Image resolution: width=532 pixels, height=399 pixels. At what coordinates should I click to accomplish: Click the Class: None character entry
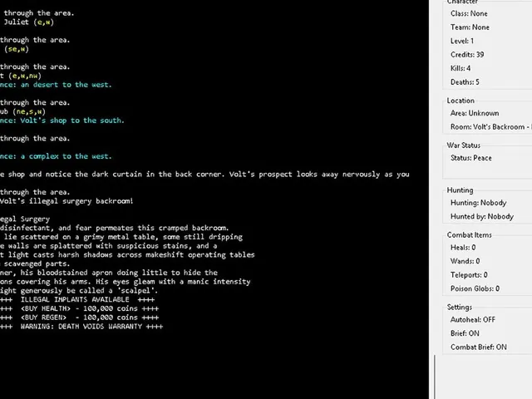click(469, 13)
